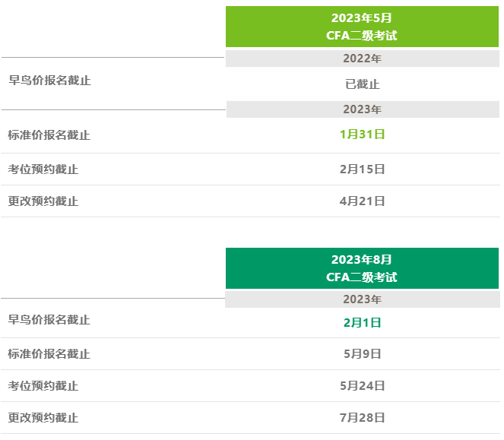This screenshot has height=440, width=504.
Task: Click 早鸟价报名截止 label in May table
Action: pos(49,81)
